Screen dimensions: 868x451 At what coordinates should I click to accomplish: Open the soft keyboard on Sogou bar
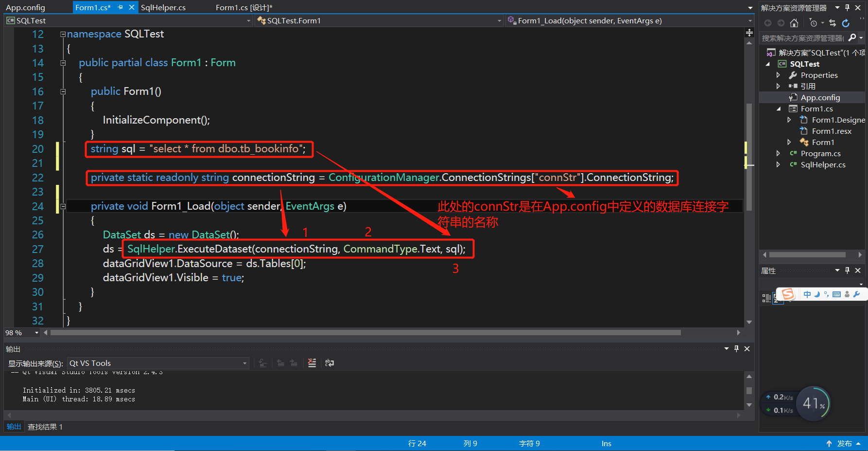click(x=836, y=294)
